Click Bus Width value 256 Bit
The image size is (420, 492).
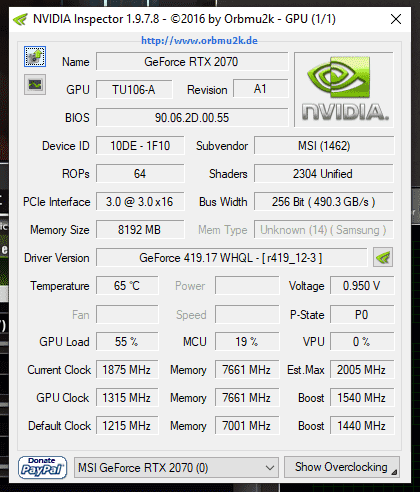(x=324, y=202)
